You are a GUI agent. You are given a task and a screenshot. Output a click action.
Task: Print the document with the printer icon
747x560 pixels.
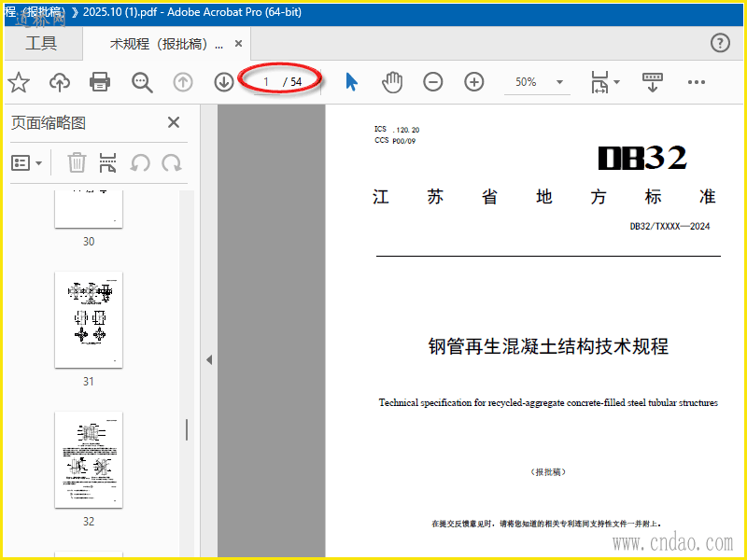(x=100, y=82)
